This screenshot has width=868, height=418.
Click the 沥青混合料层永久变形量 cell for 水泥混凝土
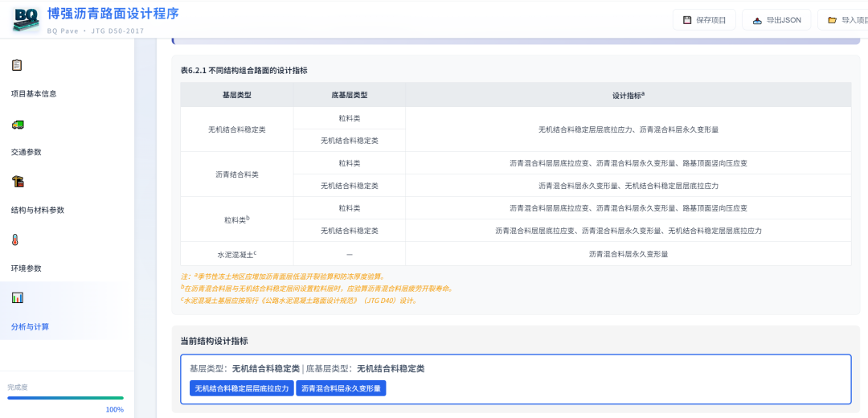click(628, 255)
